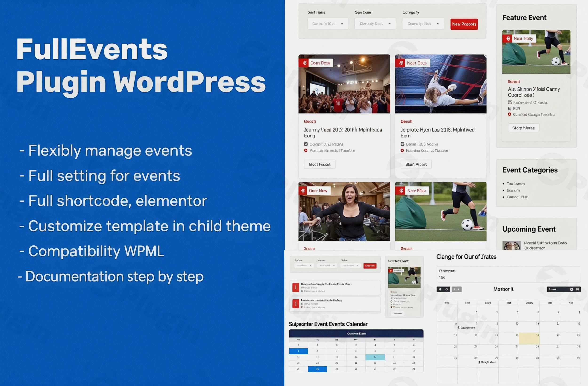Open the 'Sow Cofie' filter dropdown
588x386 pixels.
(x=375, y=24)
